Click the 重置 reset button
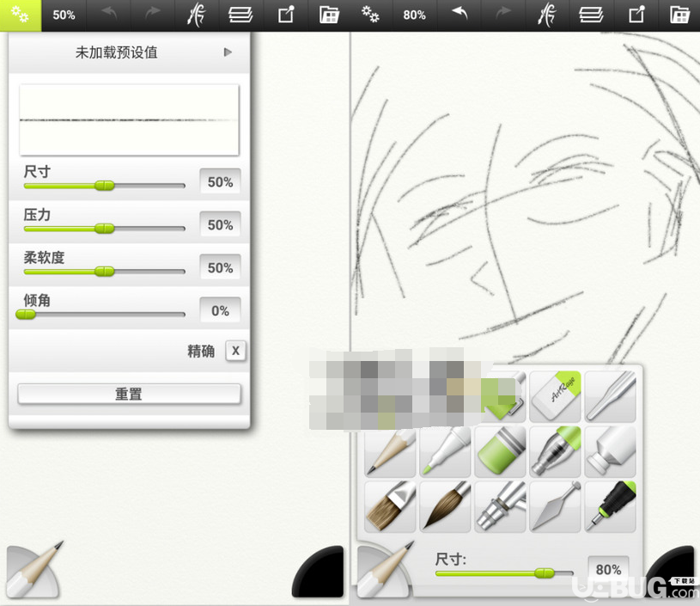The image size is (700, 606). [129, 394]
